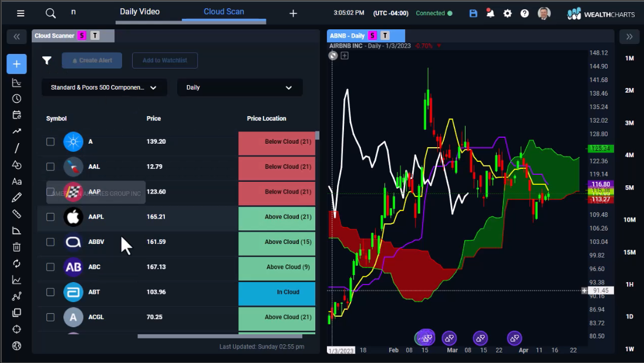Open the hamburger main menu
This screenshot has width=644, height=363.
pyautogui.click(x=21, y=13)
